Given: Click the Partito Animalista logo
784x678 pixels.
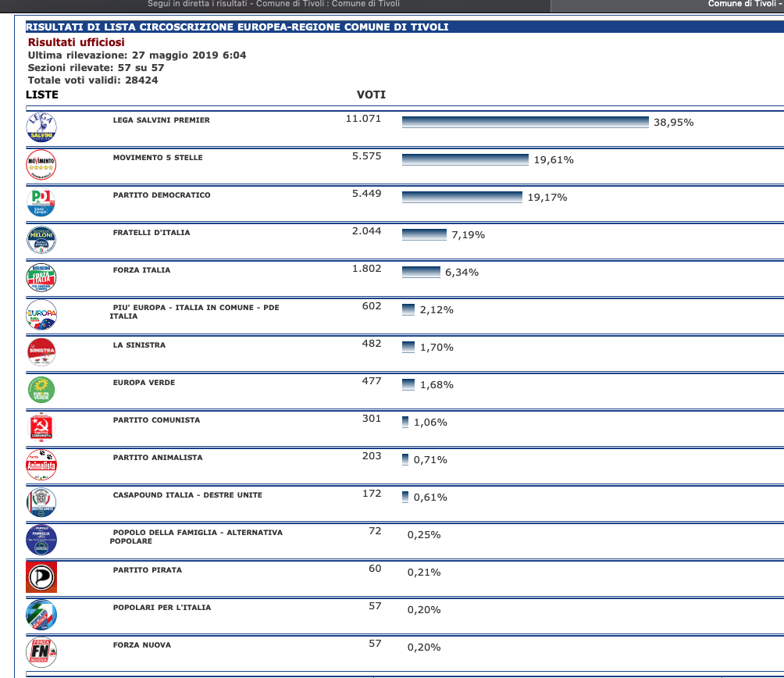Looking at the screenshot, I should [x=41, y=465].
